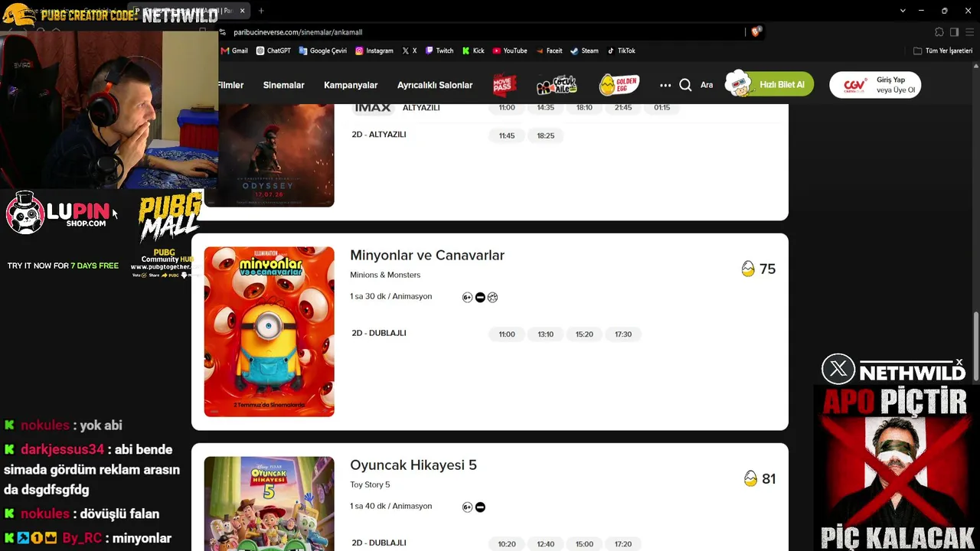Open the TikTok bookmark
980x551 pixels.
(621, 51)
